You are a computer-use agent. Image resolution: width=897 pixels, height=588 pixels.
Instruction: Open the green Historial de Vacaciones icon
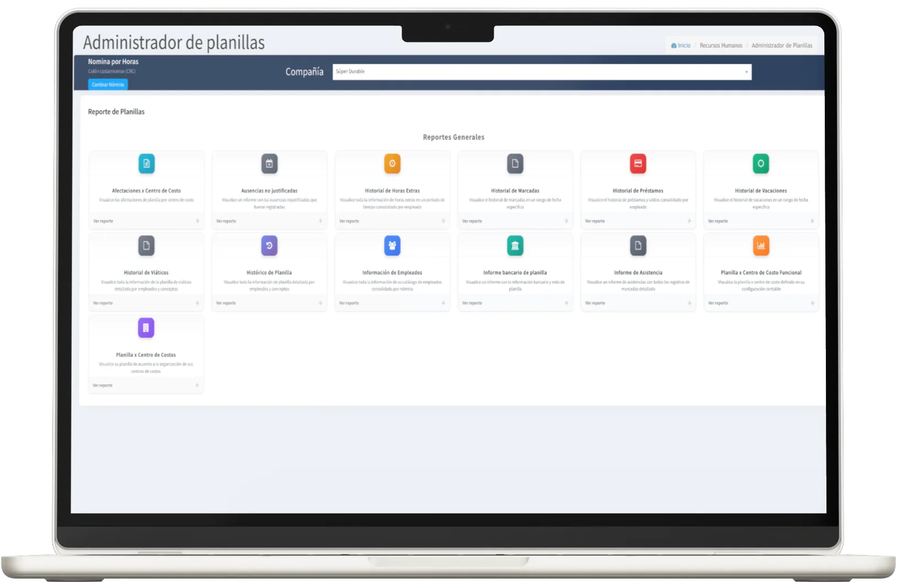coord(761,164)
